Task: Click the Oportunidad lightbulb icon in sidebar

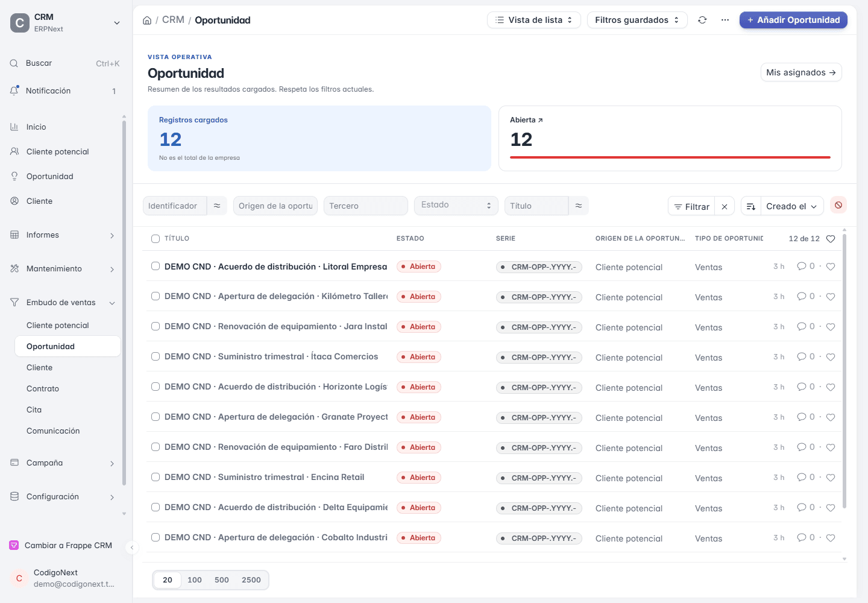Action: pyautogui.click(x=14, y=176)
